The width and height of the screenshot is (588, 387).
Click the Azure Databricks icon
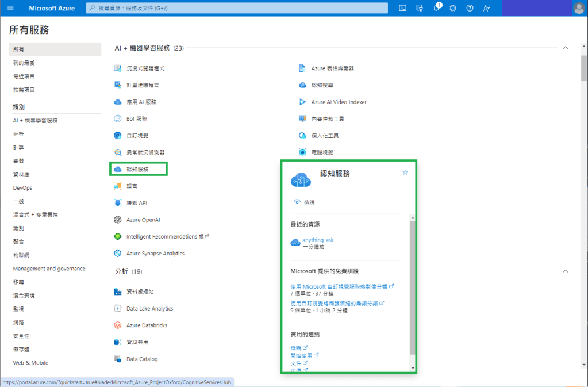click(x=118, y=325)
